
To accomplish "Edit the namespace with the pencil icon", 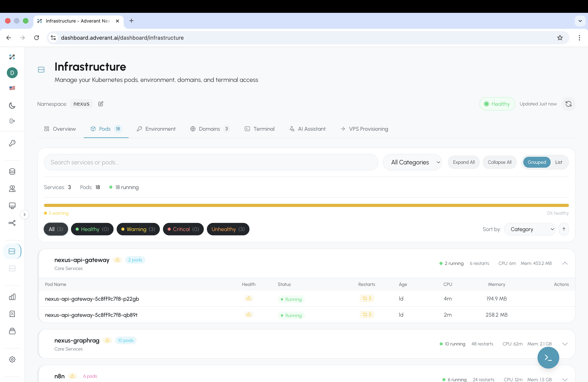I will [101, 104].
